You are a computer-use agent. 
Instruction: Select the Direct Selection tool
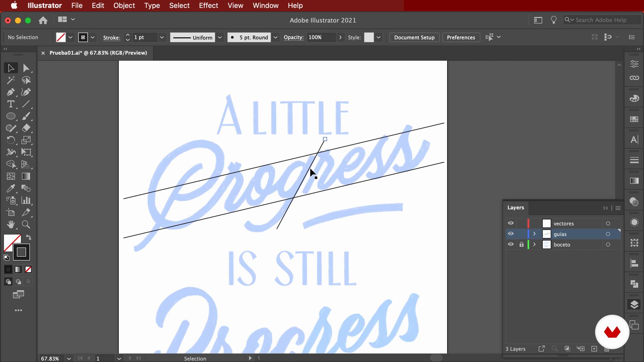click(x=26, y=68)
